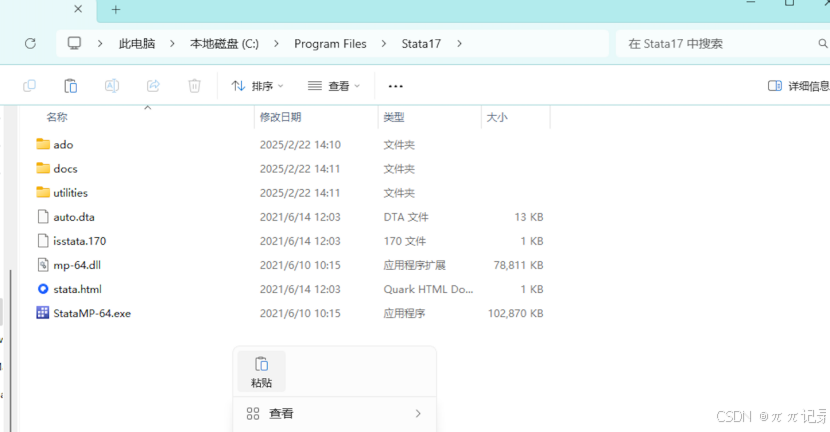
Task: Navigate to 此电脑 in breadcrumb
Action: [137, 43]
